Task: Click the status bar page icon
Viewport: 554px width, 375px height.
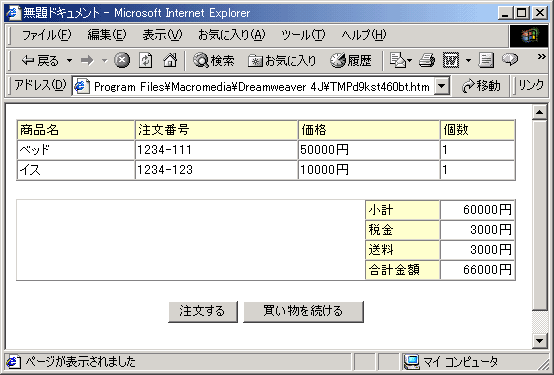Action: coord(13,362)
